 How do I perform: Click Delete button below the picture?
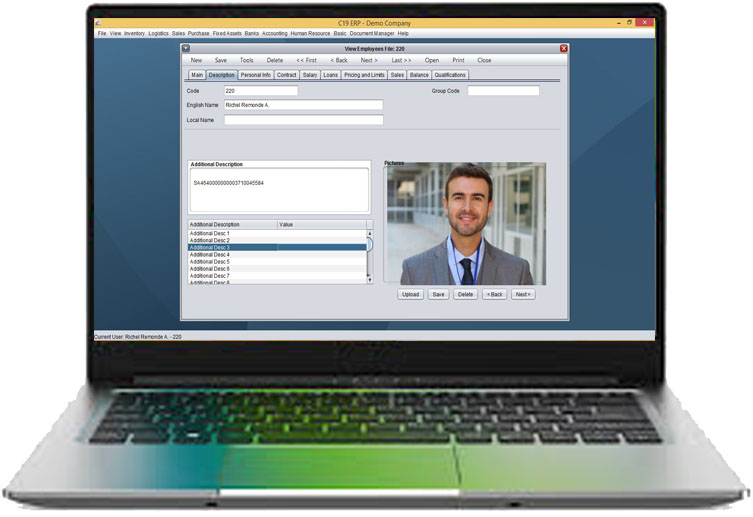point(465,294)
